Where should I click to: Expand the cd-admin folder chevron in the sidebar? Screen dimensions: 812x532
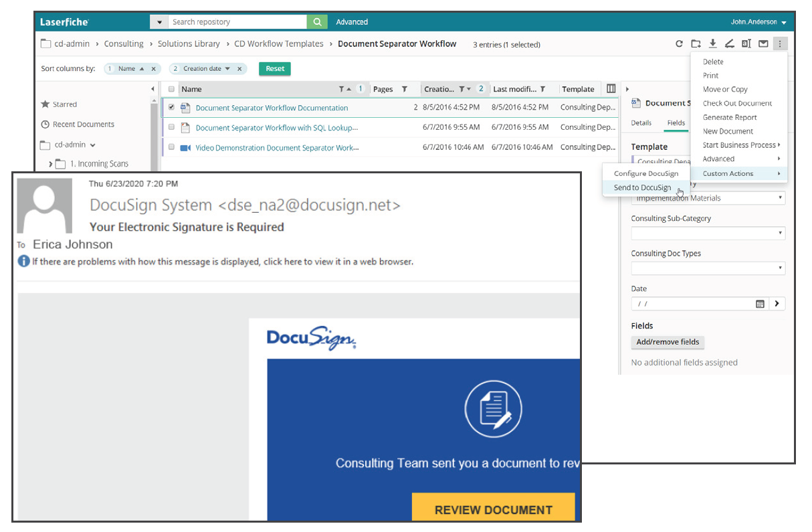(x=93, y=145)
